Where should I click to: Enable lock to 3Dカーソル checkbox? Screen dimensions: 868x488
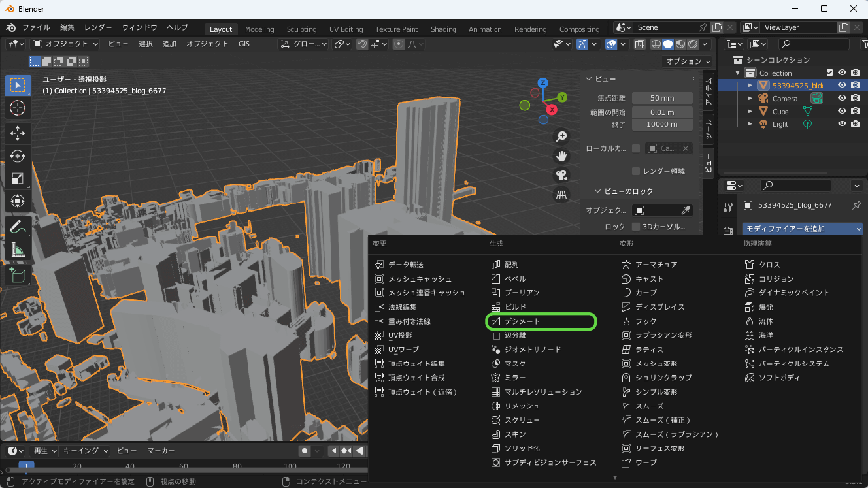click(x=636, y=227)
